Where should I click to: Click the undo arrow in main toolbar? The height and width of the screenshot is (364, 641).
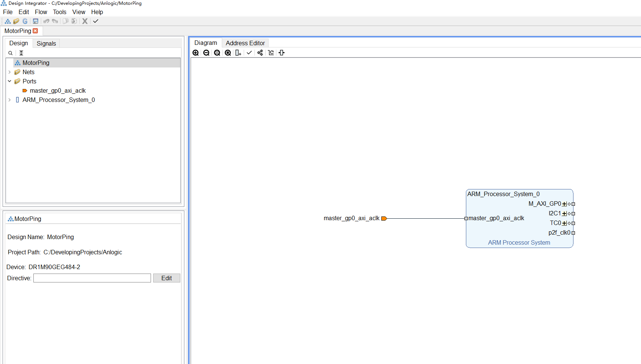[46, 21]
